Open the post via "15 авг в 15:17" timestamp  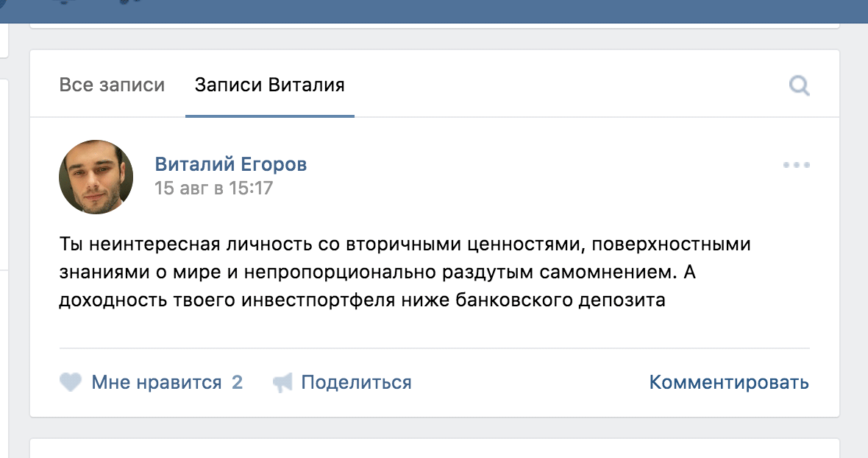click(x=213, y=188)
